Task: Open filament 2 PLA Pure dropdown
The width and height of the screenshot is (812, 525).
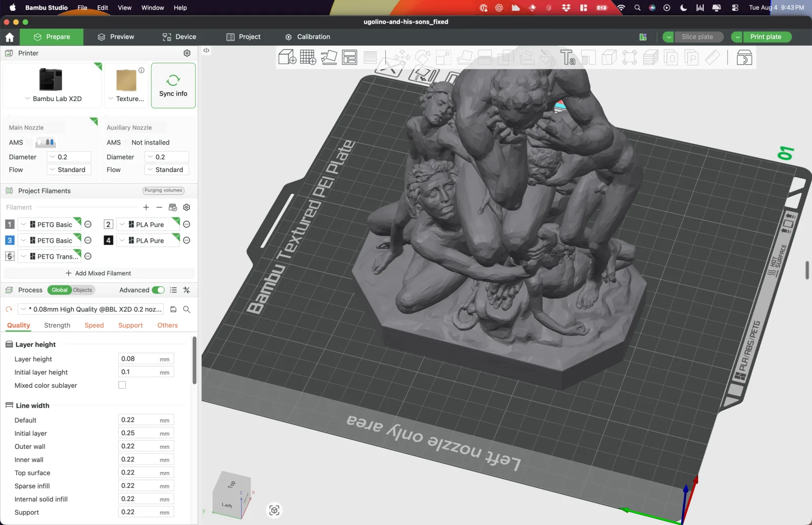Action: (148, 224)
